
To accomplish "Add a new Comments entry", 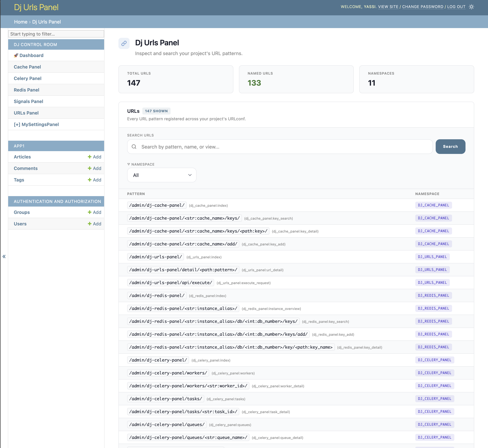I will point(94,168).
